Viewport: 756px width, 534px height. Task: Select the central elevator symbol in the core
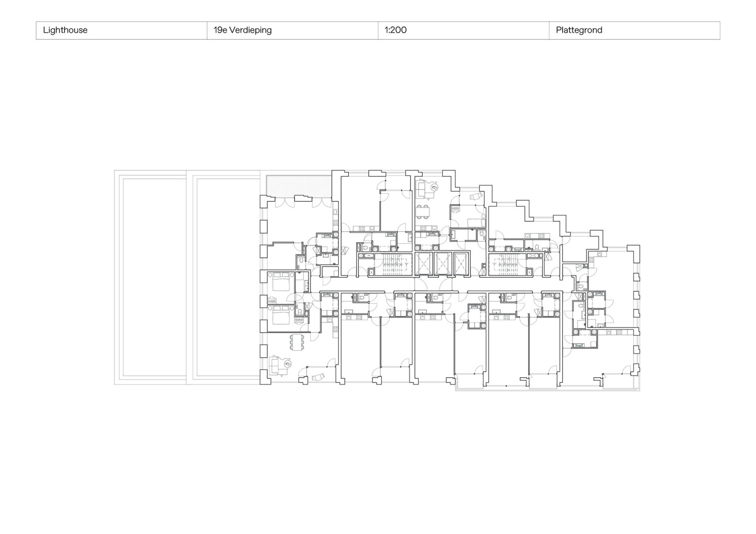pos(443,263)
